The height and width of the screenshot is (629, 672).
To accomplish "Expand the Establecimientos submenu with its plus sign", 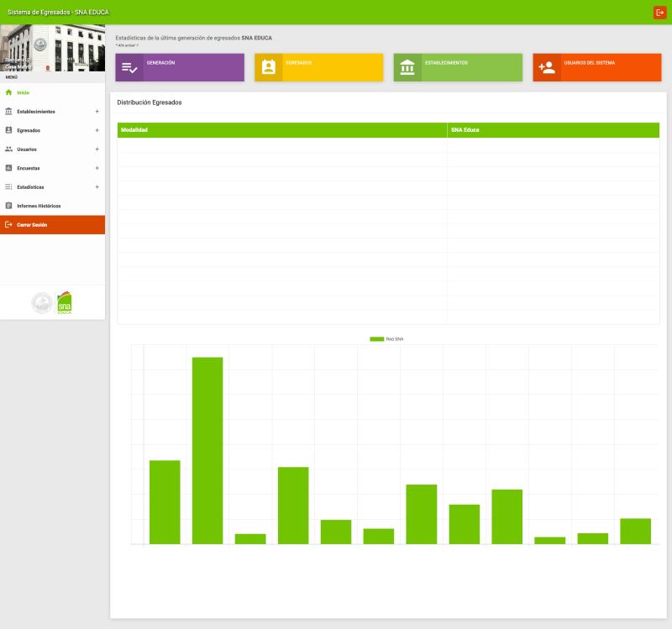I will [97, 112].
